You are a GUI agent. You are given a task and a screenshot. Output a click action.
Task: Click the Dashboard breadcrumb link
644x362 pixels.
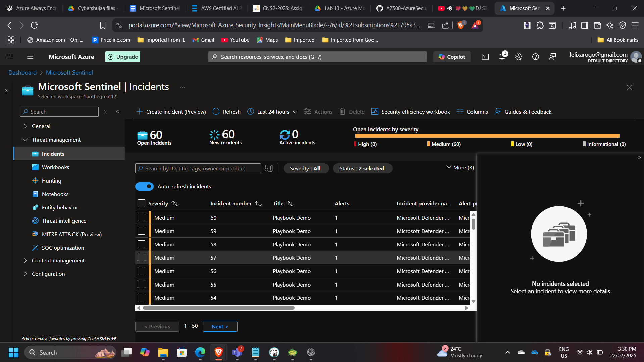(x=22, y=73)
